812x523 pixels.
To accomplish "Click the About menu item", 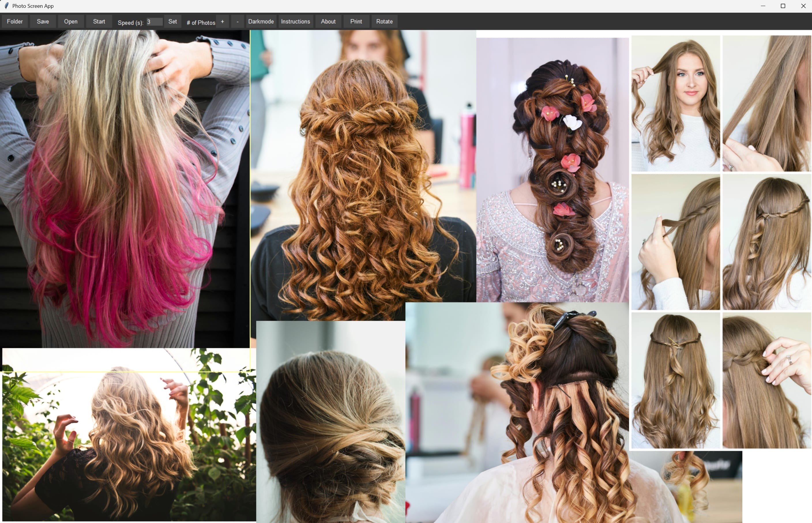I will pyautogui.click(x=328, y=21).
